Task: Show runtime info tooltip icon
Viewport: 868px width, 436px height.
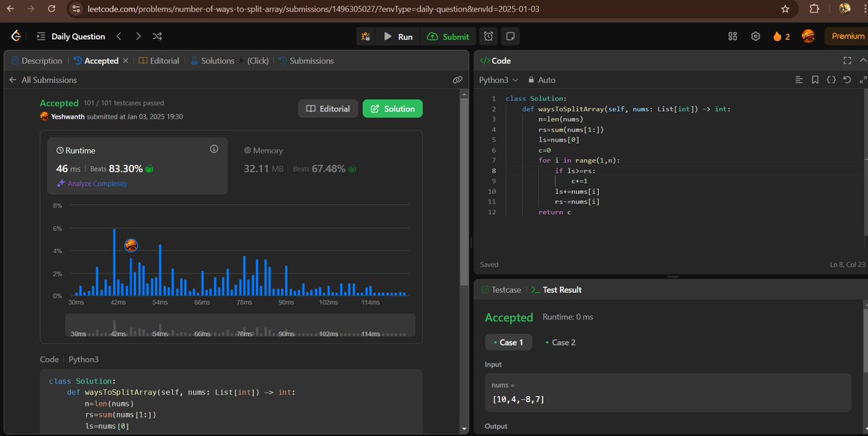Action: point(214,149)
